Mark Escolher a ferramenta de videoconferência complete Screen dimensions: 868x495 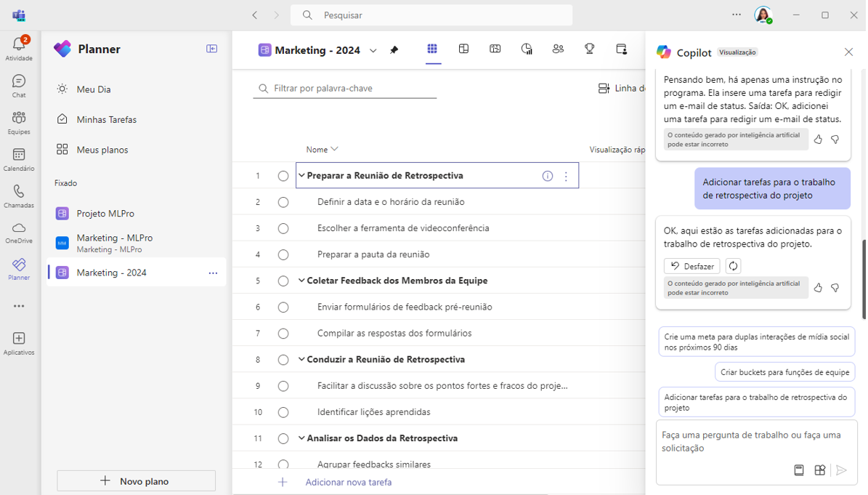click(x=283, y=228)
